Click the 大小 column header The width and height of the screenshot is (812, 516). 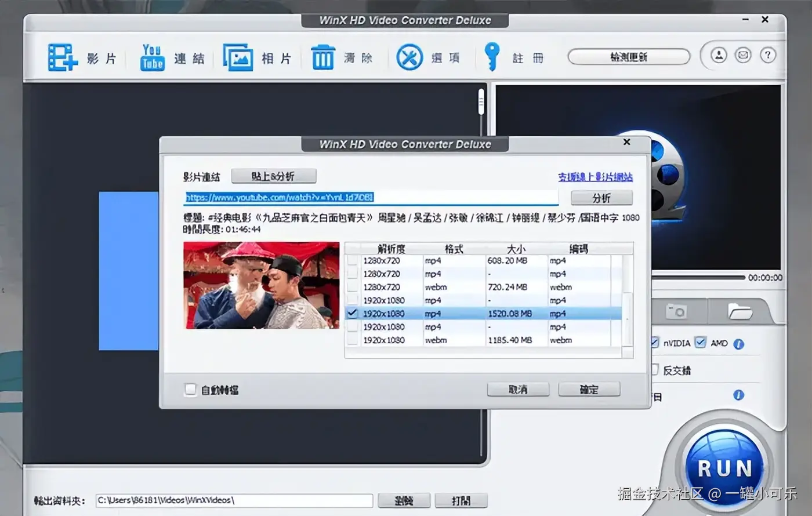[516, 249]
